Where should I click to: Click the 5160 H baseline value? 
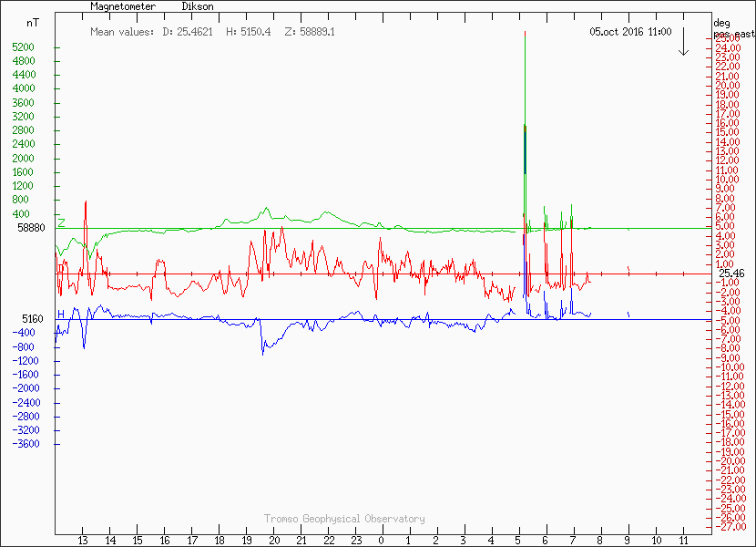[33, 319]
